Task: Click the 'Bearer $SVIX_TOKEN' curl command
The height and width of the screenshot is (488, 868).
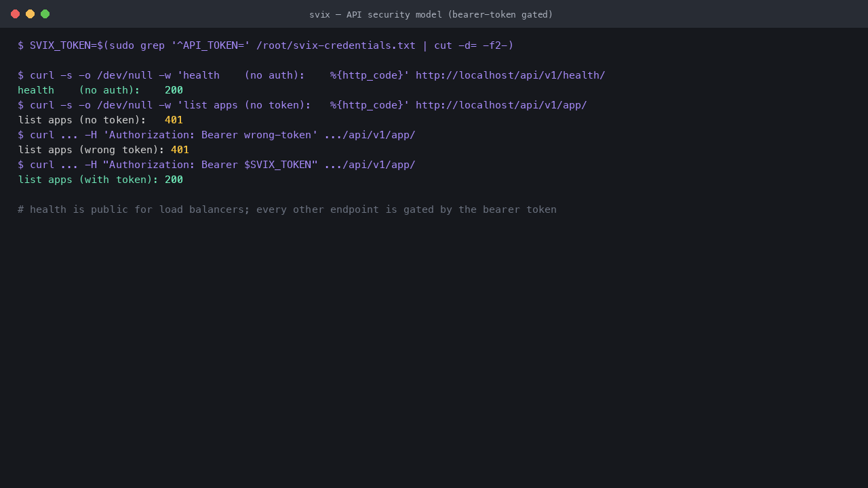Action: click(x=216, y=165)
